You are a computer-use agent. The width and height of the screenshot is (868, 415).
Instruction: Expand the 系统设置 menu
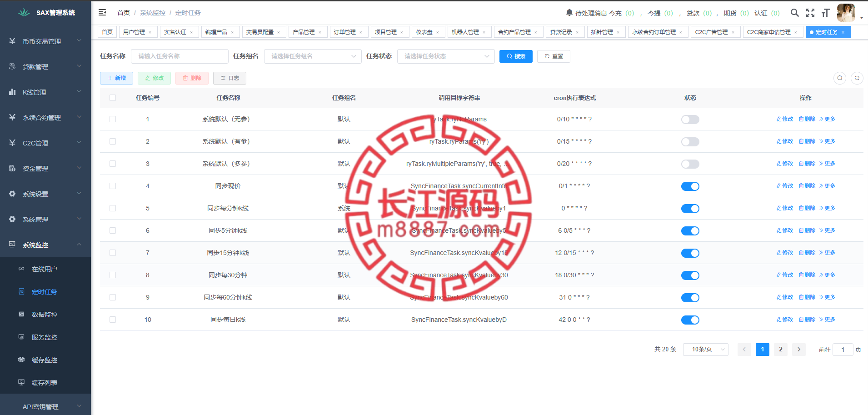[45, 194]
